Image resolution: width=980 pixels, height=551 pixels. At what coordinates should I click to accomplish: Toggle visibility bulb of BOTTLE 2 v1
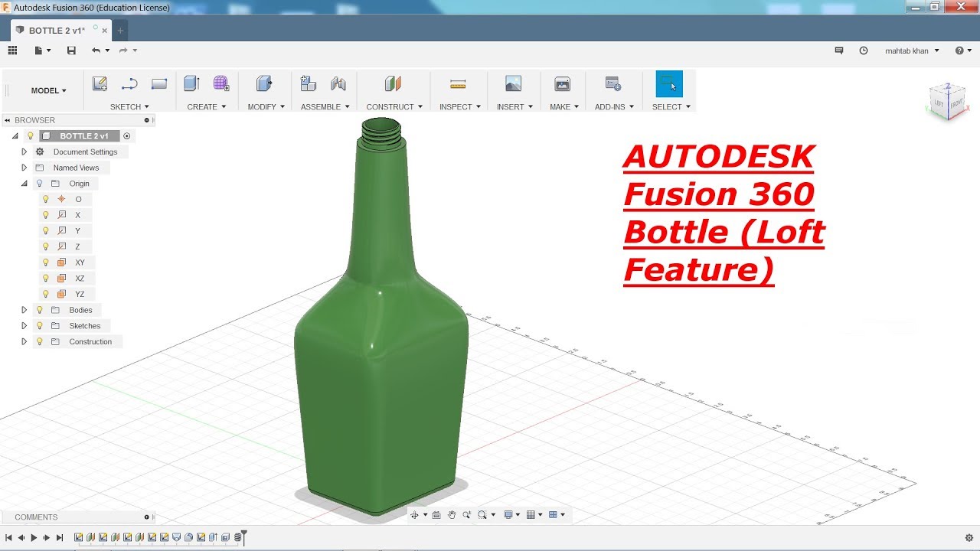[31, 136]
